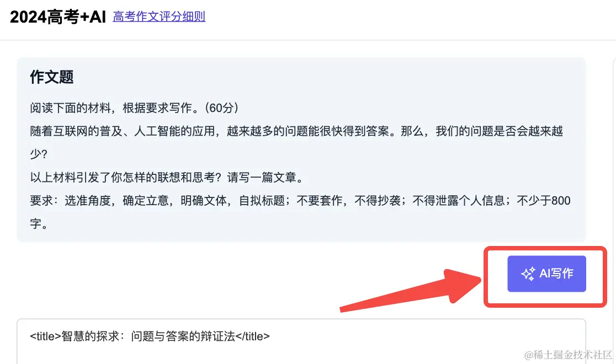
Task: Click inside the generated essay text area
Action: pyautogui.click(x=301, y=341)
